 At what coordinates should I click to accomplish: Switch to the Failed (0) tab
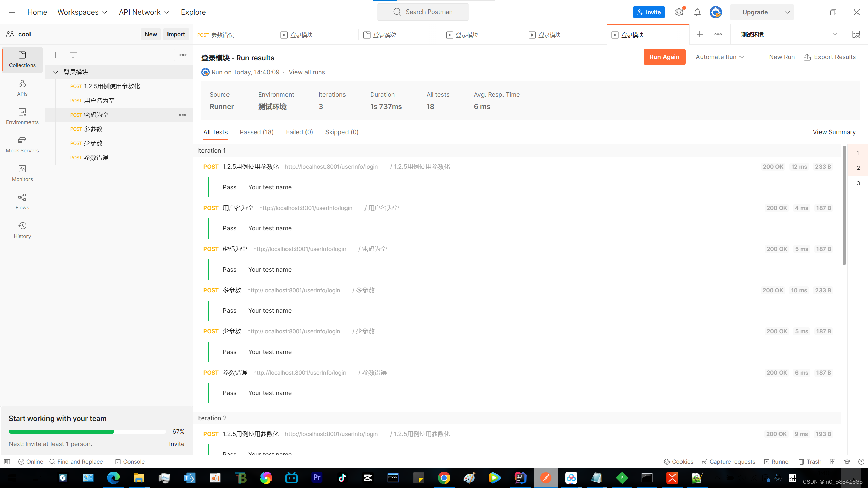(x=299, y=132)
